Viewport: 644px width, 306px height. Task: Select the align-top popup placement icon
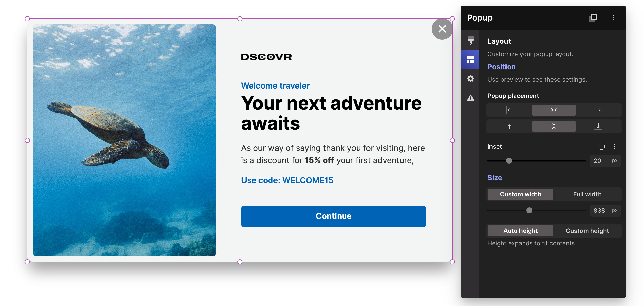[509, 126]
